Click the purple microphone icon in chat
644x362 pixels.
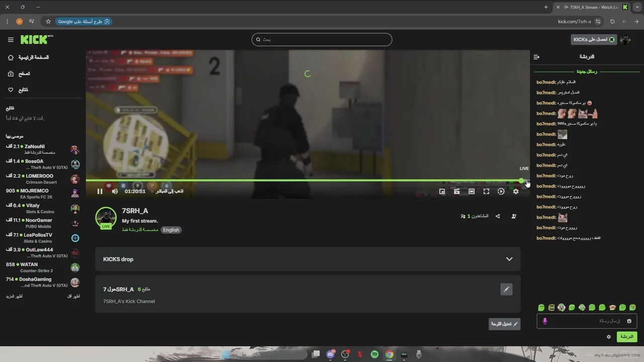pyautogui.click(x=544, y=321)
